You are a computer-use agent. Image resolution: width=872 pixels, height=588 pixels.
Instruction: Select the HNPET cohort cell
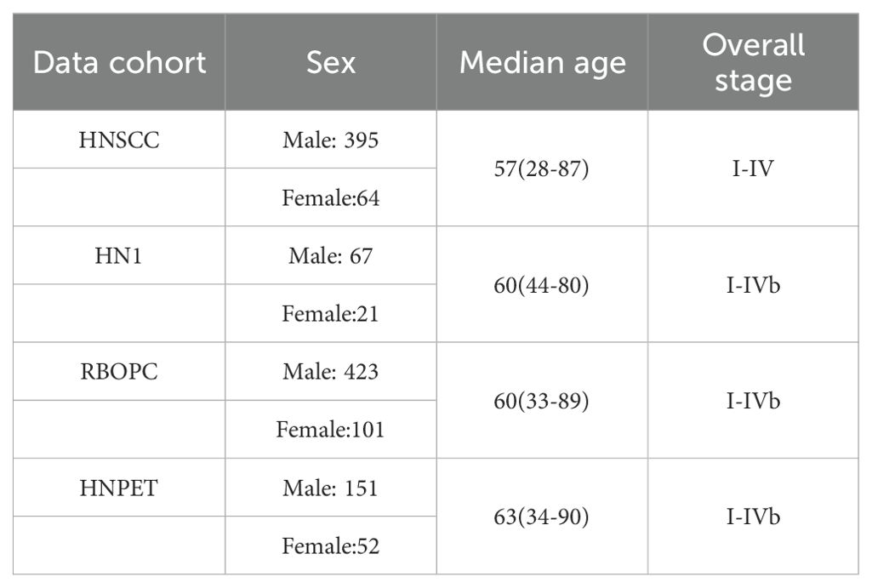click(x=119, y=488)
